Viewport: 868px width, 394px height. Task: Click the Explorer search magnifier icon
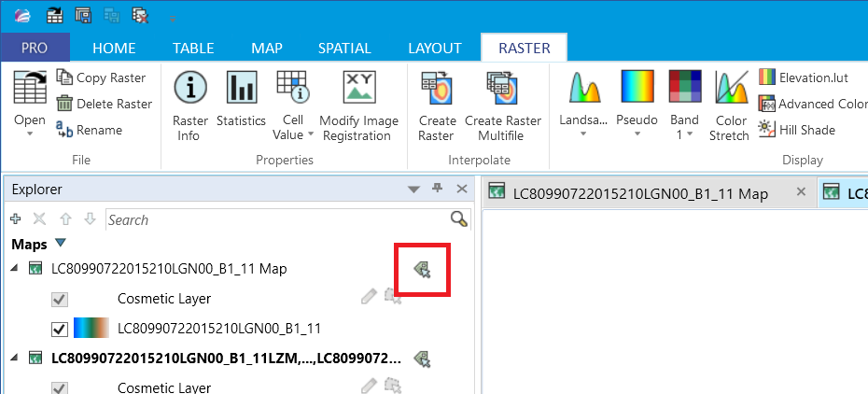(459, 219)
